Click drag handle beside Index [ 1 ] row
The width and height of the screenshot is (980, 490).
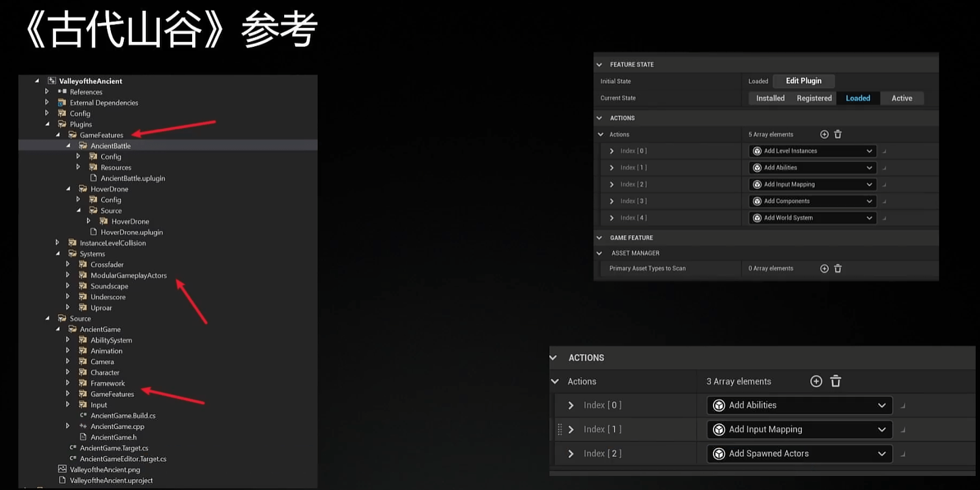pos(560,430)
